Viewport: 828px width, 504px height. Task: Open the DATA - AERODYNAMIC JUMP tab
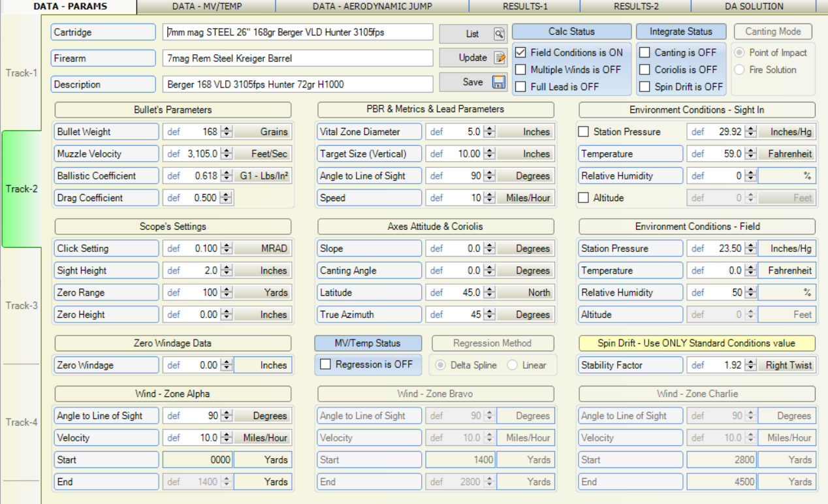click(372, 7)
